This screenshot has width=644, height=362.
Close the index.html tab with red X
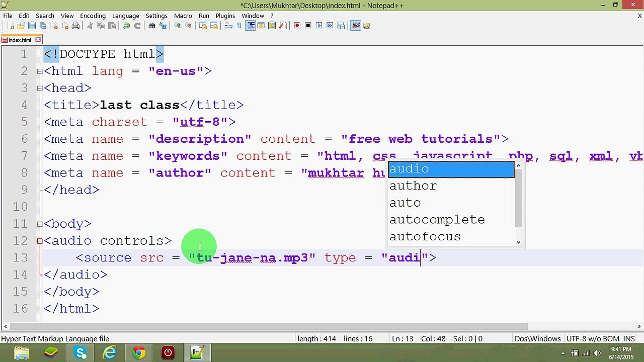tap(38, 40)
